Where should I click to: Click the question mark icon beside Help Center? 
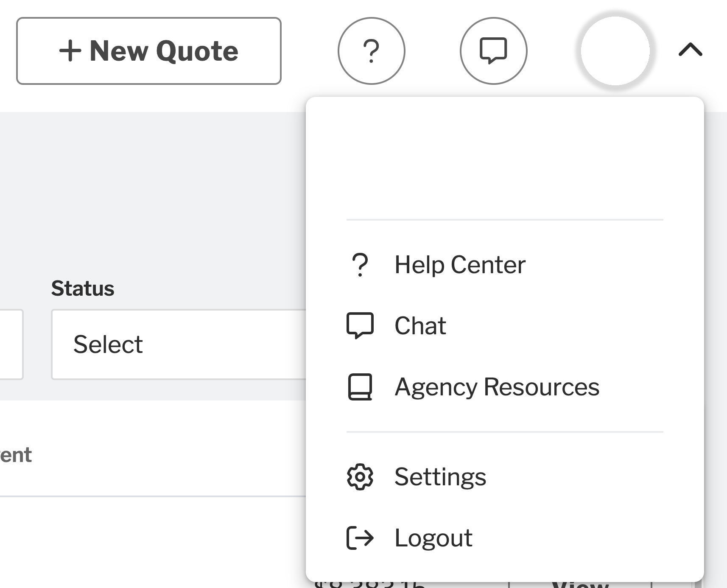tap(360, 265)
